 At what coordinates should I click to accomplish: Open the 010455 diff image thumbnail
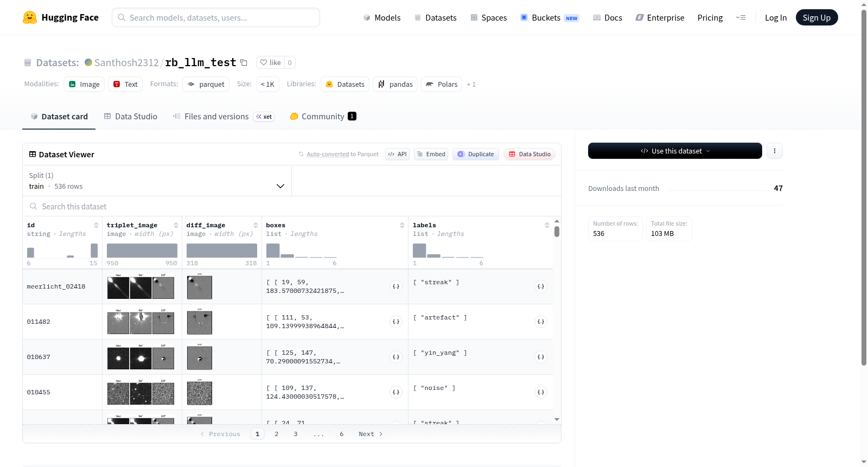click(x=200, y=392)
